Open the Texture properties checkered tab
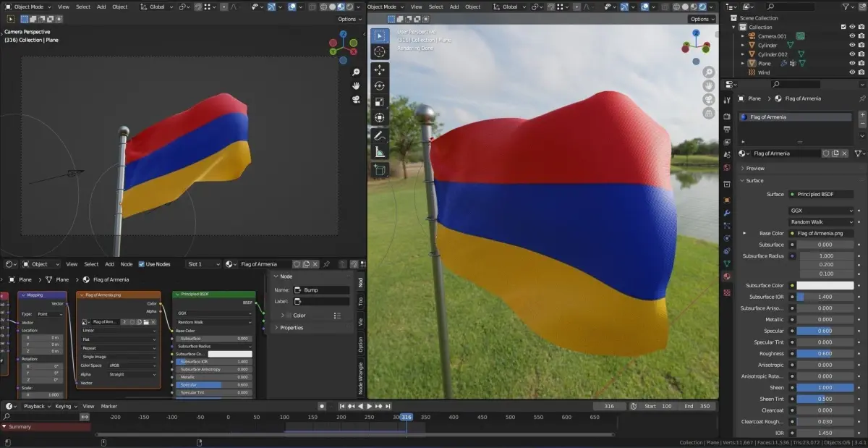 pyautogui.click(x=726, y=292)
